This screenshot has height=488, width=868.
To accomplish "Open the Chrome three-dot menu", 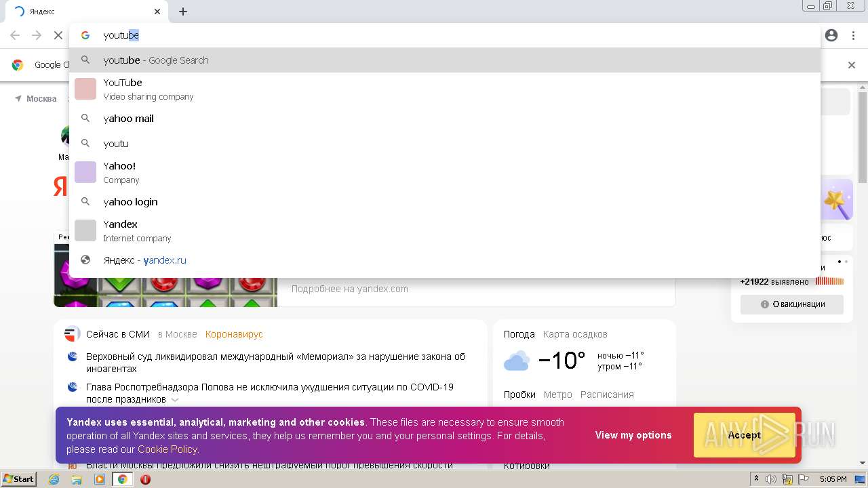I will (853, 35).
